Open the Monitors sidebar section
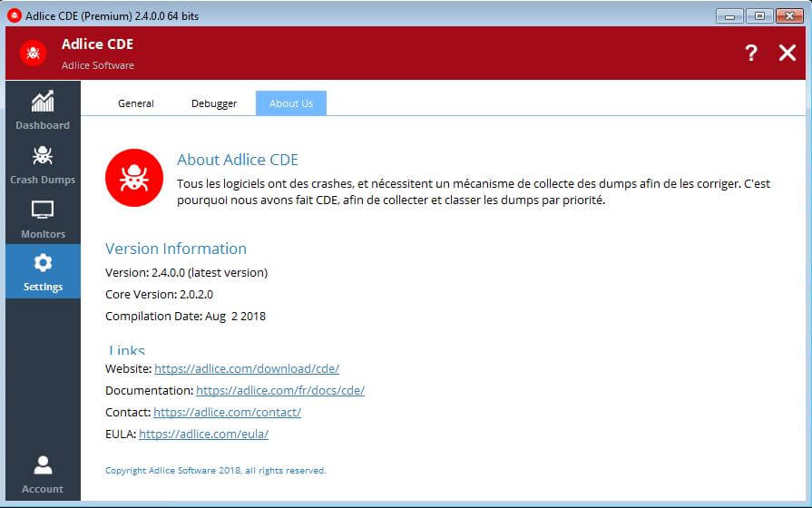Screen dimensions: 812x508 click(x=43, y=219)
